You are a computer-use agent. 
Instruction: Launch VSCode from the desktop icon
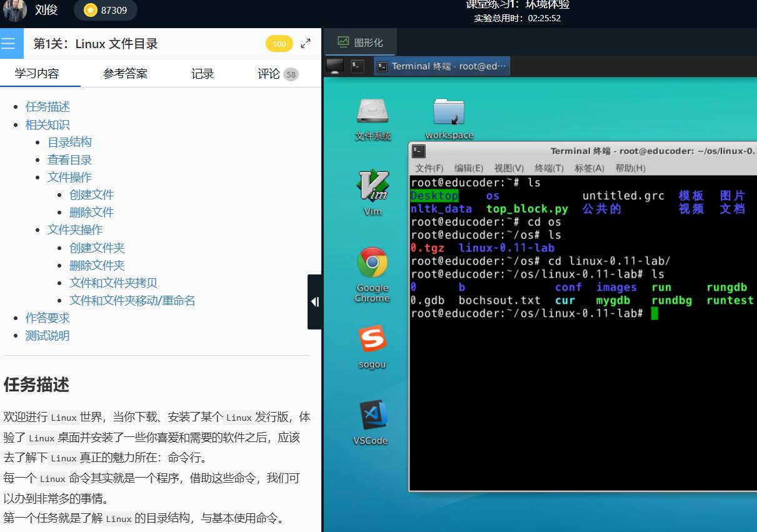coord(373,416)
